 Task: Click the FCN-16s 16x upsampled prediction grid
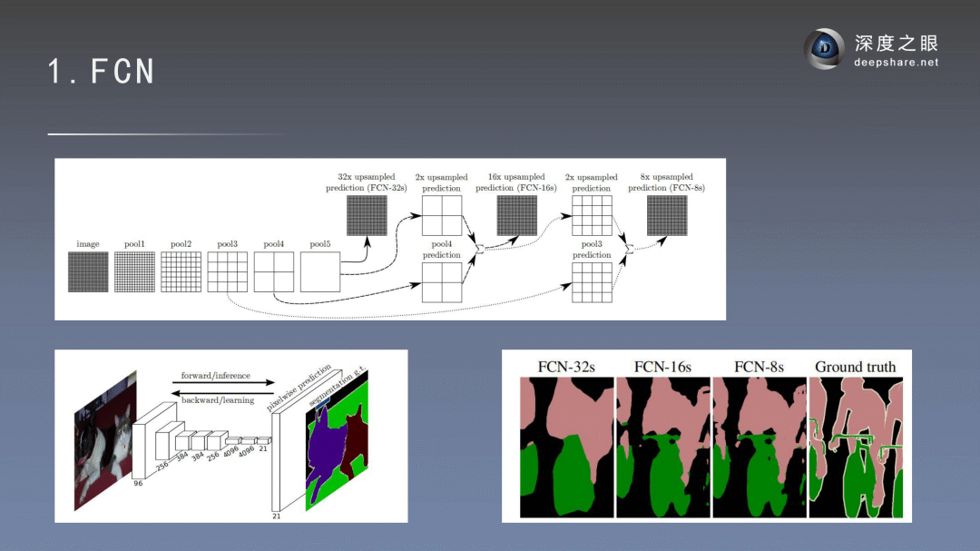pyautogui.click(x=517, y=216)
